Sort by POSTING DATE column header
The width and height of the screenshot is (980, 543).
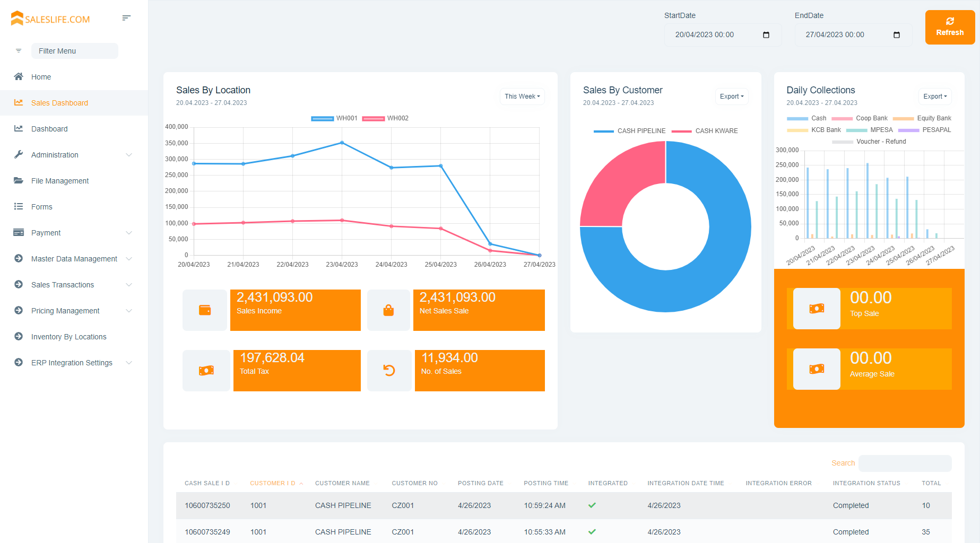[x=481, y=483]
